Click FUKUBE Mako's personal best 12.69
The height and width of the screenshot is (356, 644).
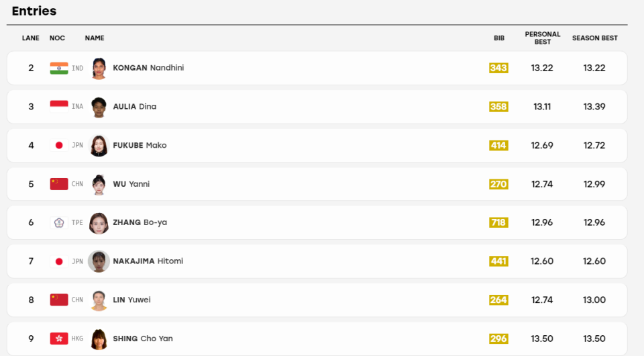pyautogui.click(x=542, y=145)
